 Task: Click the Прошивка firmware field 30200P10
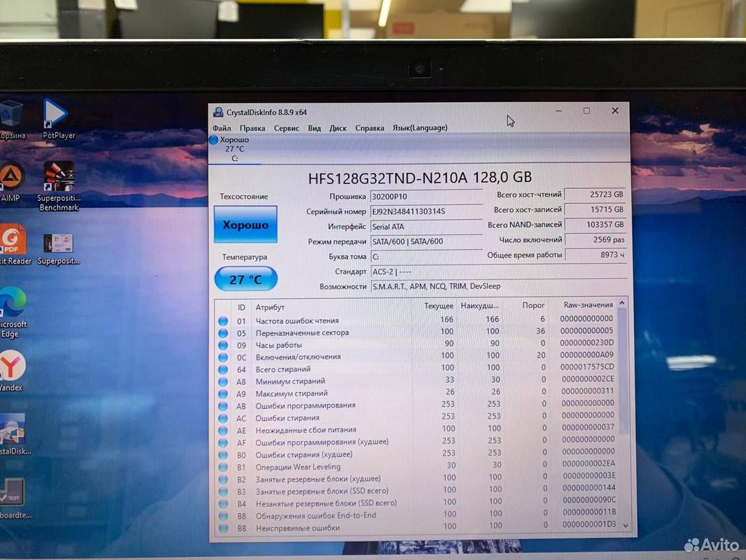425,197
